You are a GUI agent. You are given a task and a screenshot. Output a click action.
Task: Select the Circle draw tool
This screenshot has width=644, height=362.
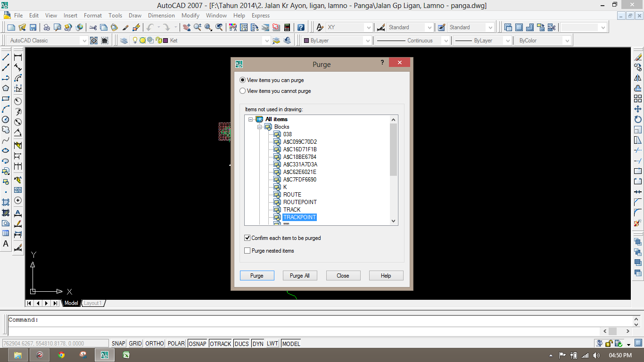point(6,119)
